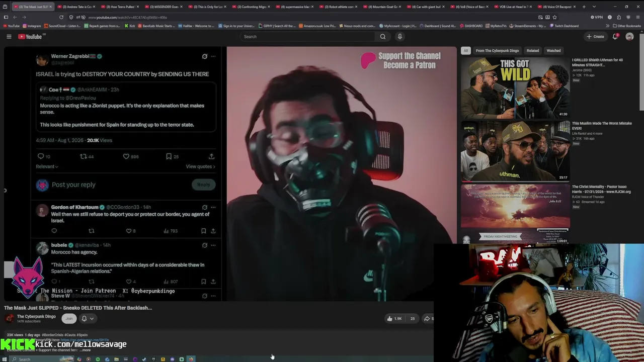The height and width of the screenshot is (362, 644).
Task: Open YouTube notifications bell in header
Action: coord(615,37)
